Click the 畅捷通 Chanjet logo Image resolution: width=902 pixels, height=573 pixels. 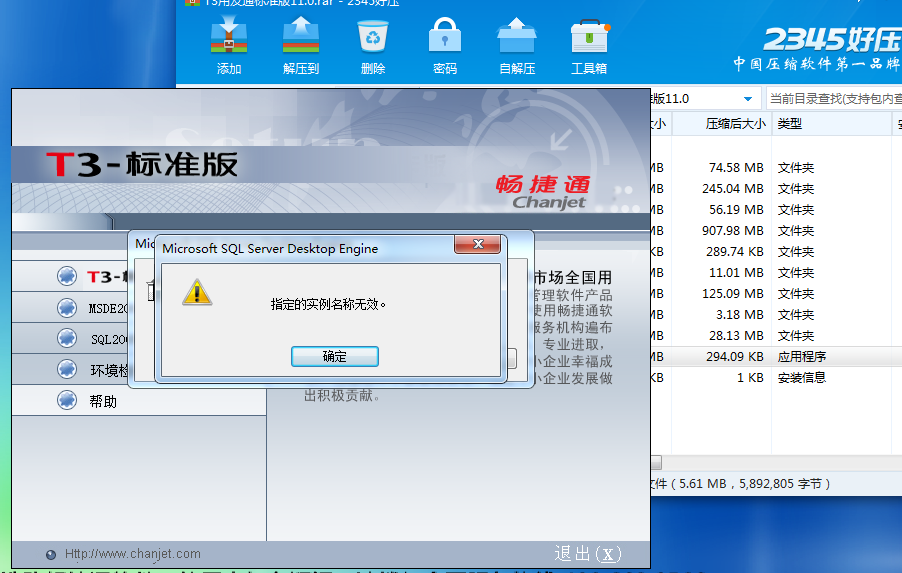tap(544, 193)
